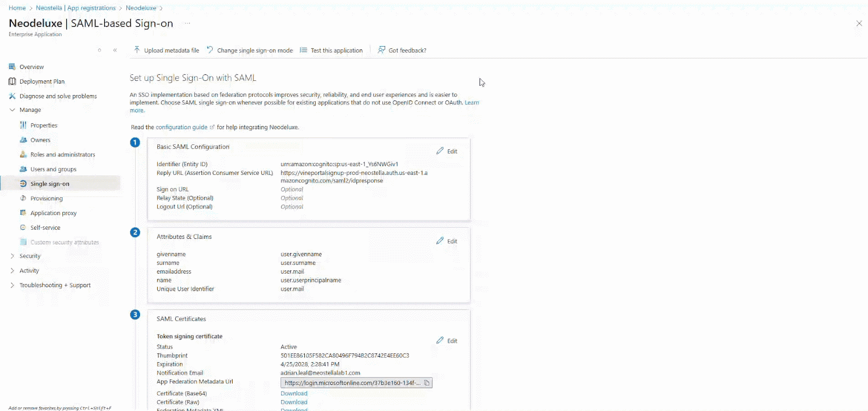Expand Troubleshooting + Support section
This screenshot has height=411, width=868.
point(12,285)
